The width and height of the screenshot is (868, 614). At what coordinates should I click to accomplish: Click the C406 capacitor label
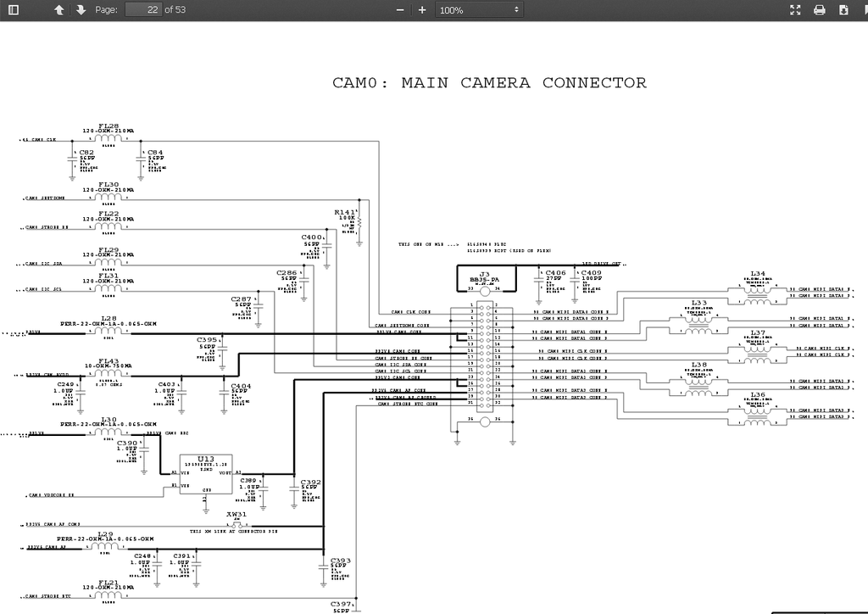[554, 273]
